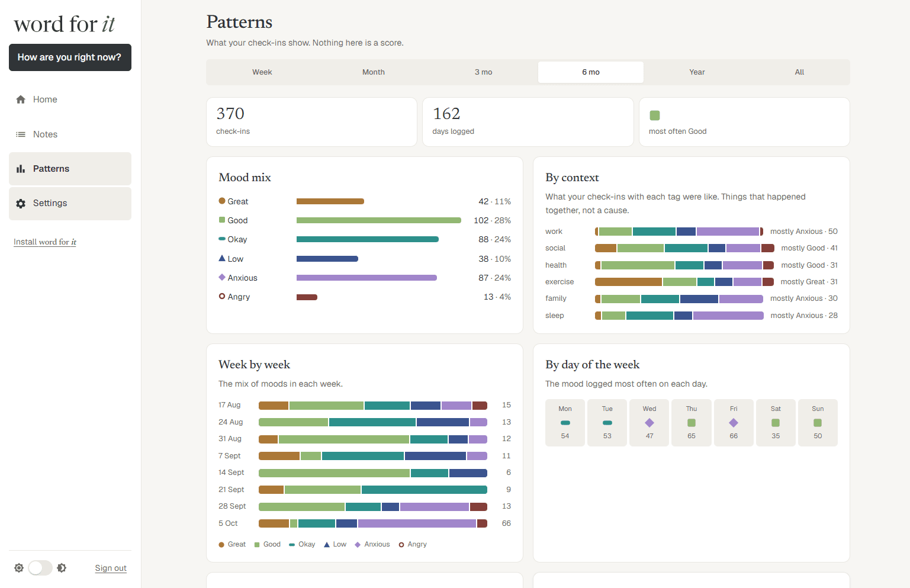Click the Okay dash icon in Mood mix
This screenshot has width=910, height=588.
point(222,239)
